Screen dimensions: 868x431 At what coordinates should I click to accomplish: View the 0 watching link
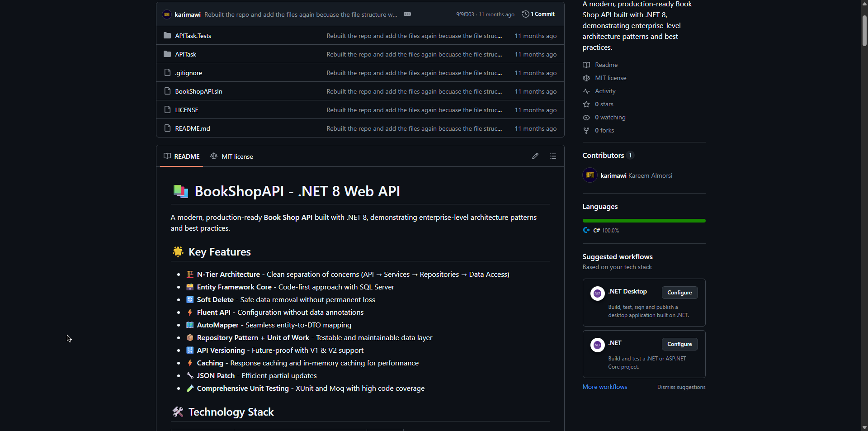click(610, 117)
